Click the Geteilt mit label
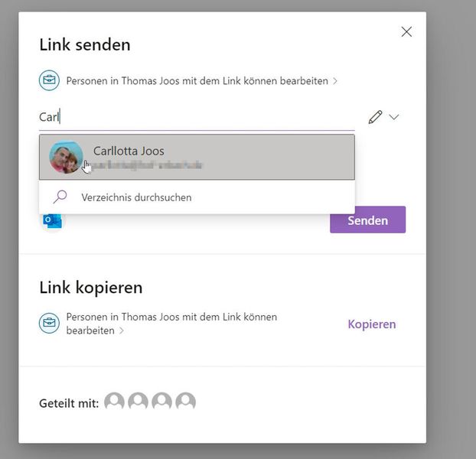Image resolution: width=476 pixels, height=459 pixels. (x=69, y=403)
